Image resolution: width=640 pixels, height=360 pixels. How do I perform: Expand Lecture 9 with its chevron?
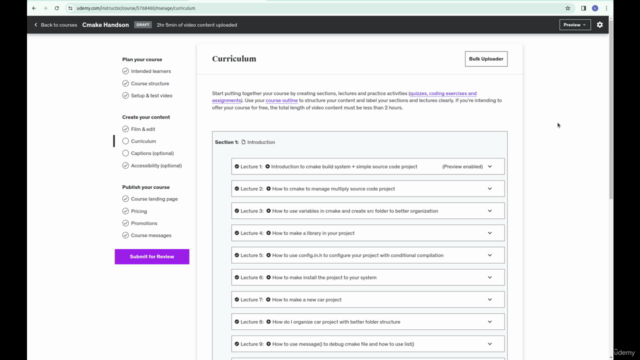(x=490, y=344)
